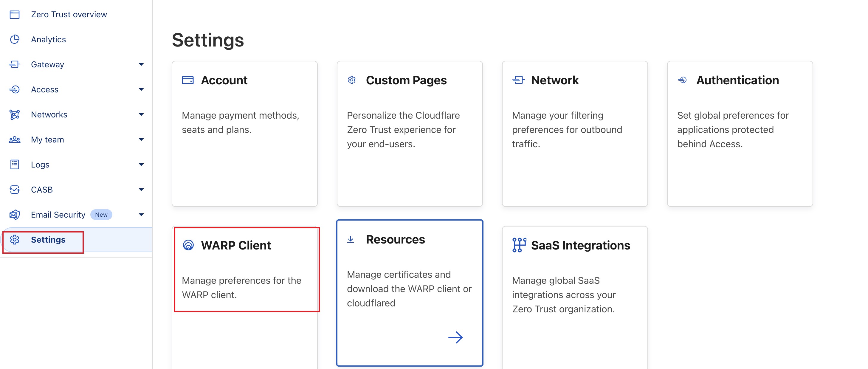Click the Analytics pie chart icon

(x=15, y=39)
